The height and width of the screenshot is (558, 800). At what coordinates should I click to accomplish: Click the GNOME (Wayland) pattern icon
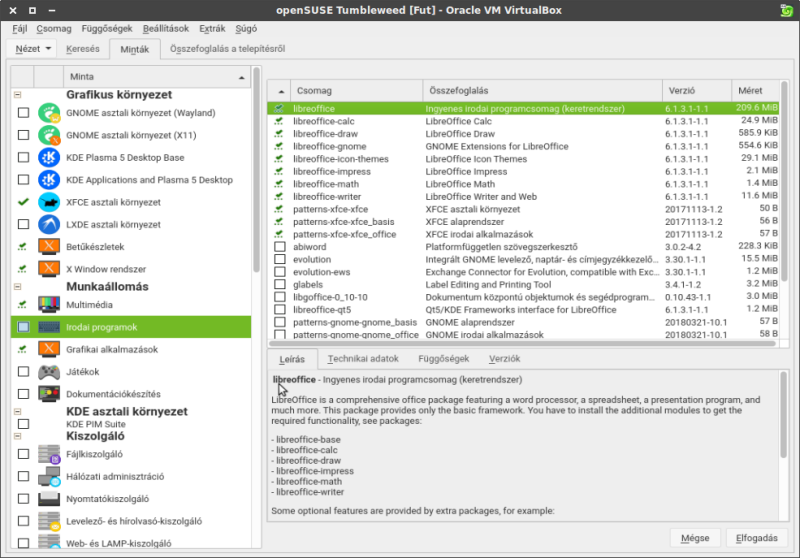pyautogui.click(x=49, y=113)
